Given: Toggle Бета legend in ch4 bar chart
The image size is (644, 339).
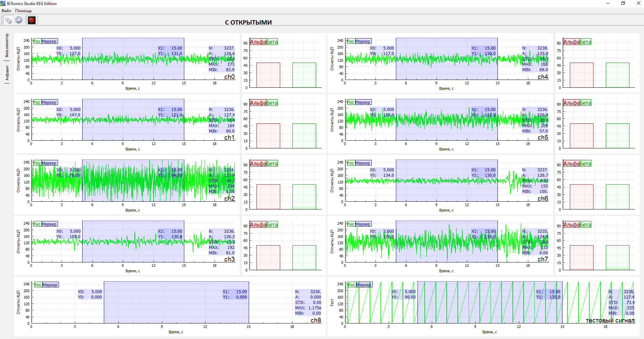Looking at the screenshot, I should 585,42.
